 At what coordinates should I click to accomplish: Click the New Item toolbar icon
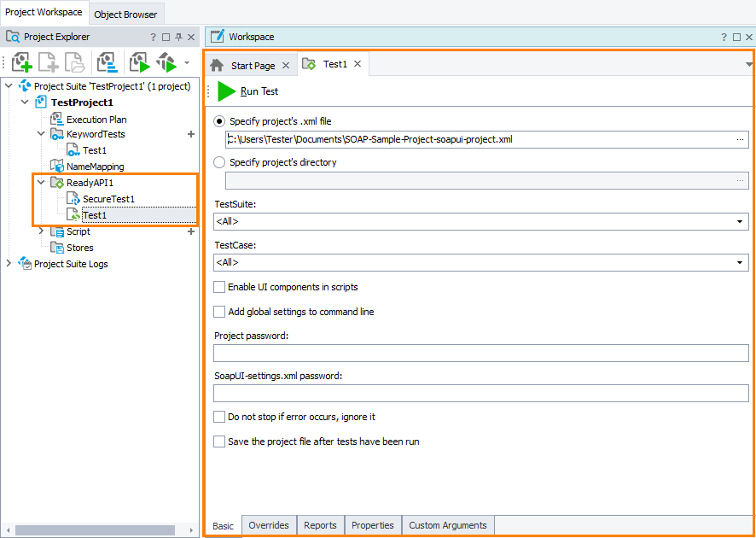click(48, 61)
